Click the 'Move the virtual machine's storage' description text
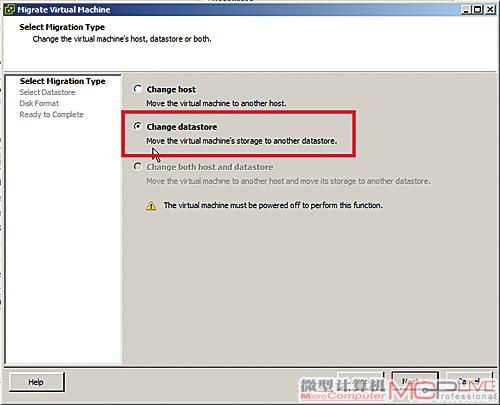This screenshot has width=500, height=405. pos(242,141)
